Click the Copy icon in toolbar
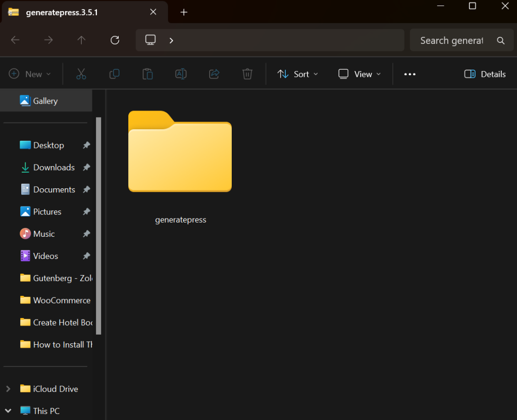 114,74
